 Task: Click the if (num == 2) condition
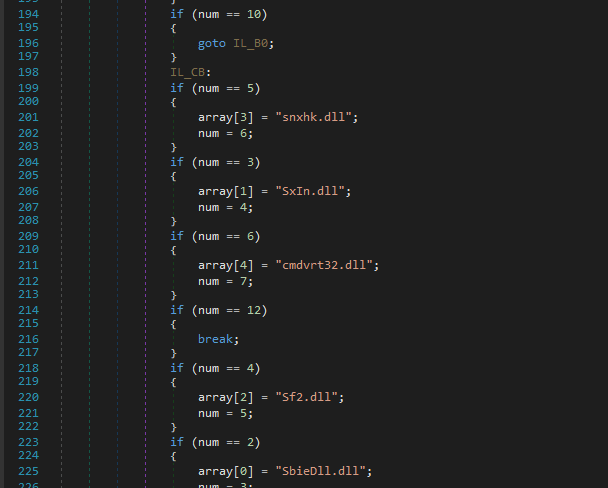215,442
